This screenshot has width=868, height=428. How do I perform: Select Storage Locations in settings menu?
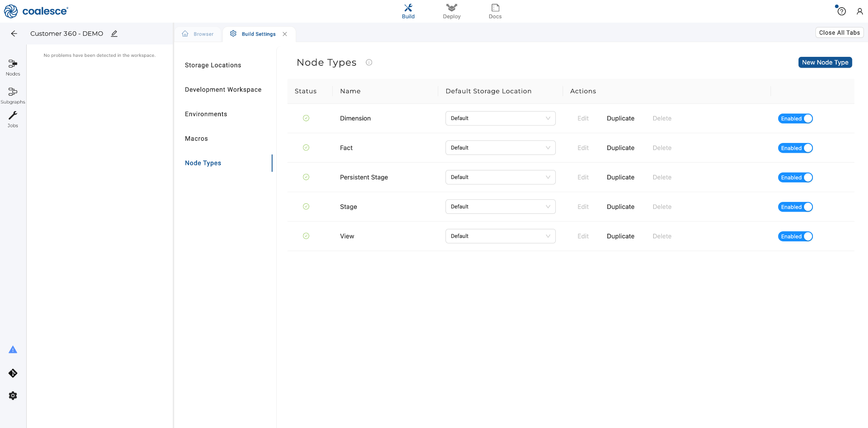click(213, 65)
